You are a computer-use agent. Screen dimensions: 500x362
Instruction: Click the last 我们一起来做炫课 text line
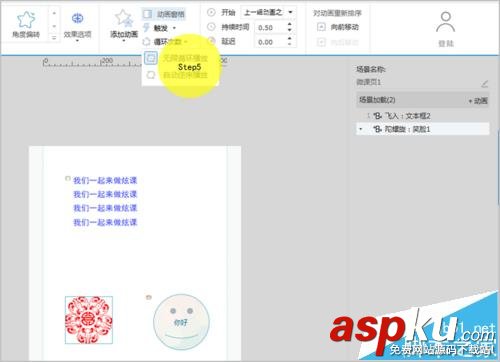coord(105,222)
